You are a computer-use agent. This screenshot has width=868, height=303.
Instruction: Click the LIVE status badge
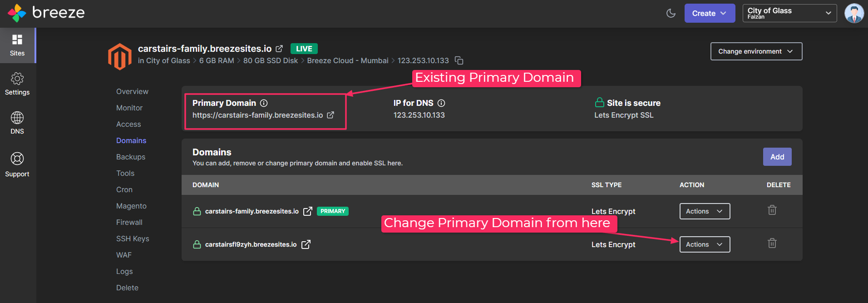tap(304, 49)
